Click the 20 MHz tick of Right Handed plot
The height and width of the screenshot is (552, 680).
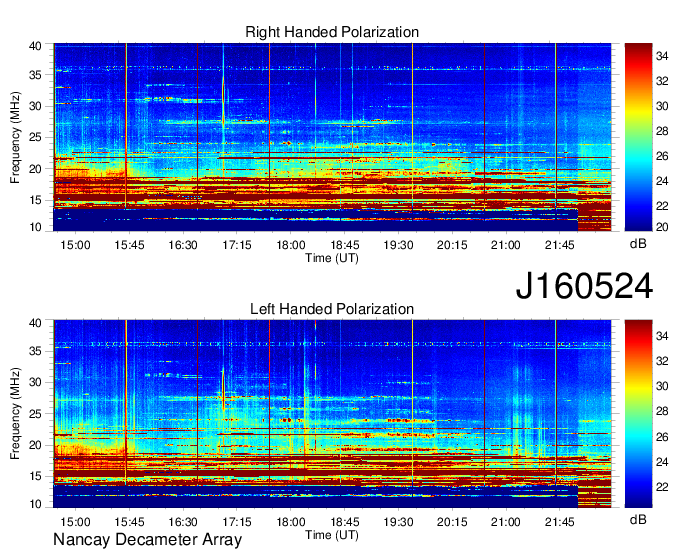click(x=35, y=169)
